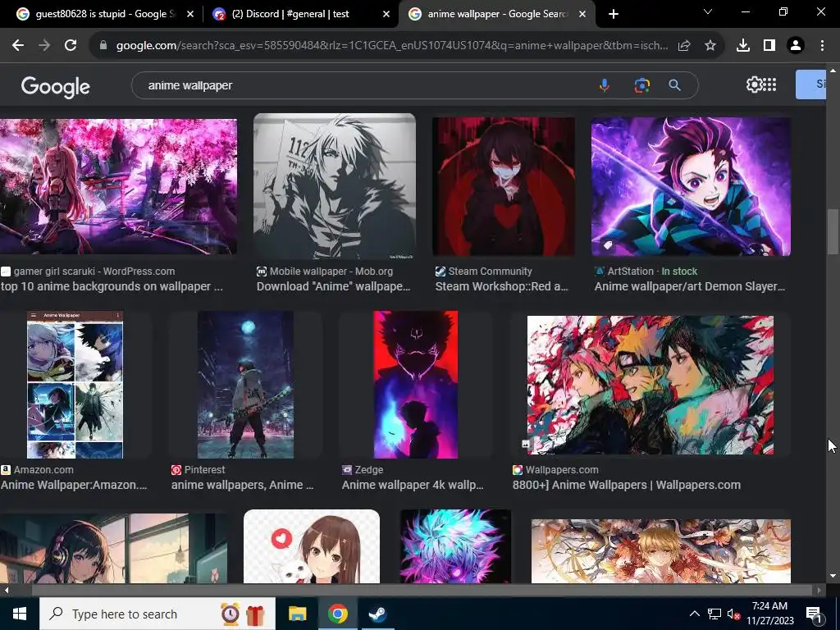Open Chrome downloads
Image resolution: width=840 pixels, height=630 pixels.
coord(743,46)
